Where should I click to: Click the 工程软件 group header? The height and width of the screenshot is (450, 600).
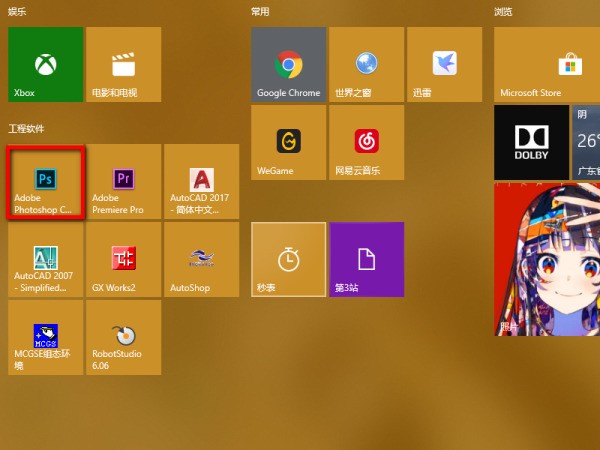pos(28,129)
